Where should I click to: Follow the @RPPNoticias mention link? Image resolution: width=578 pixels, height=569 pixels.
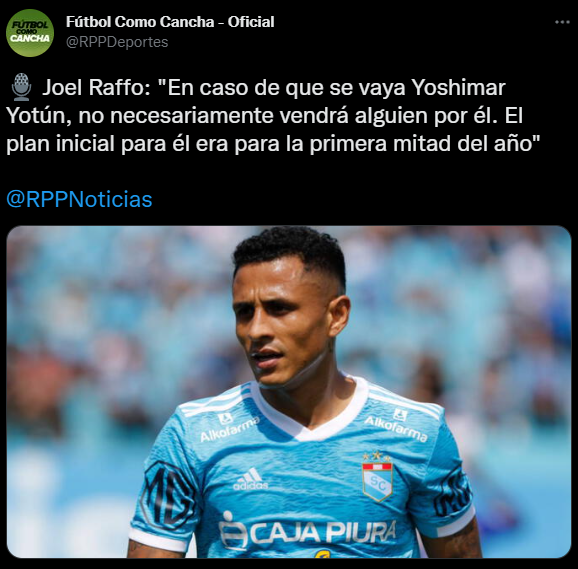tap(79, 199)
